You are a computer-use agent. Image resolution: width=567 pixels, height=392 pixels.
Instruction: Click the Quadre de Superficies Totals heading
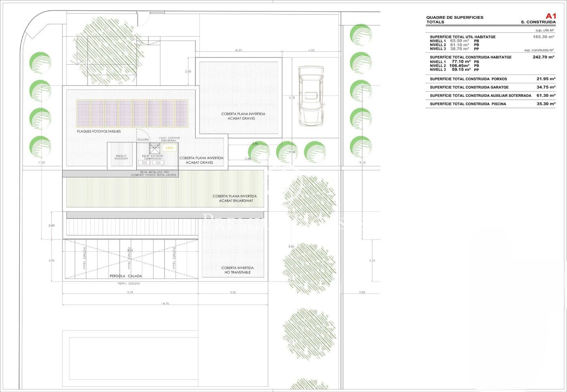click(454, 19)
